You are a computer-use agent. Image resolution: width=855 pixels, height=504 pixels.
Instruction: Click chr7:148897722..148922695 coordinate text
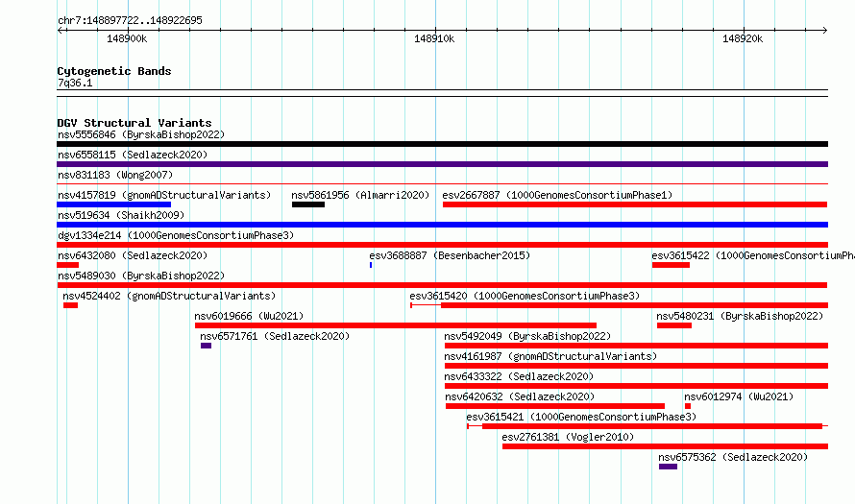coord(130,21)
